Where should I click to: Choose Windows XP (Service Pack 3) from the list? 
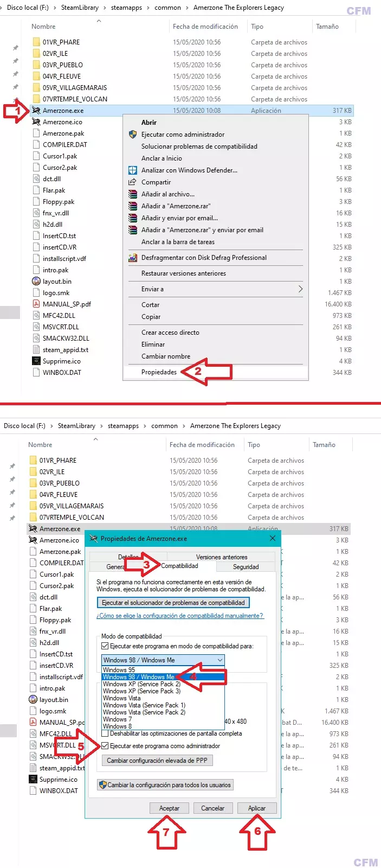pos(163,691)
